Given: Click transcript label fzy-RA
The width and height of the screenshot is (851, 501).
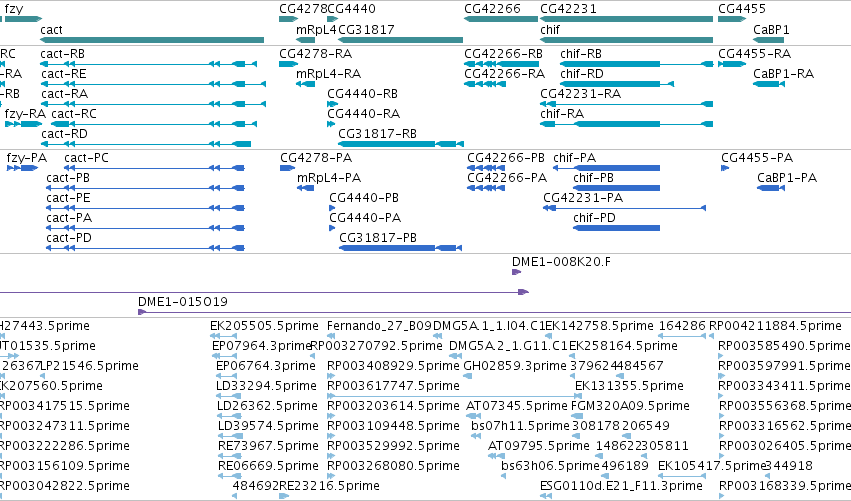Looking at the screenshot, I should (25, 114).
